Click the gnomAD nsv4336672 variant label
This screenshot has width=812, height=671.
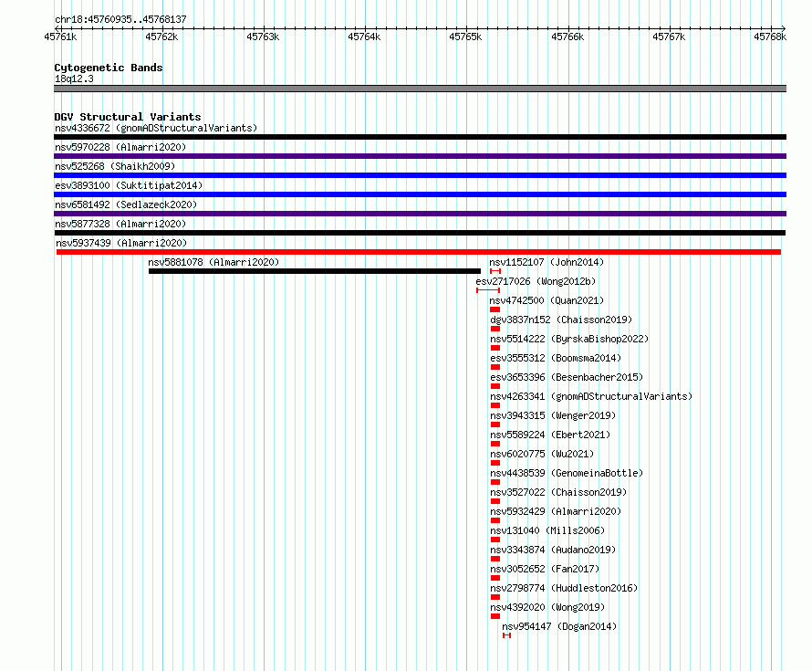coord(156,128)
